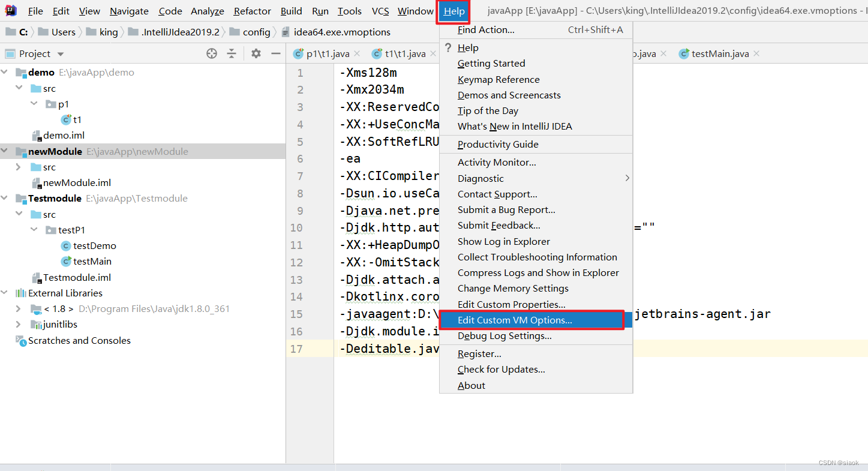The width and height of the screenshot is (868, 471).
Task: Select Keymap Reference menu item
Action: click(x=536, y=79)
